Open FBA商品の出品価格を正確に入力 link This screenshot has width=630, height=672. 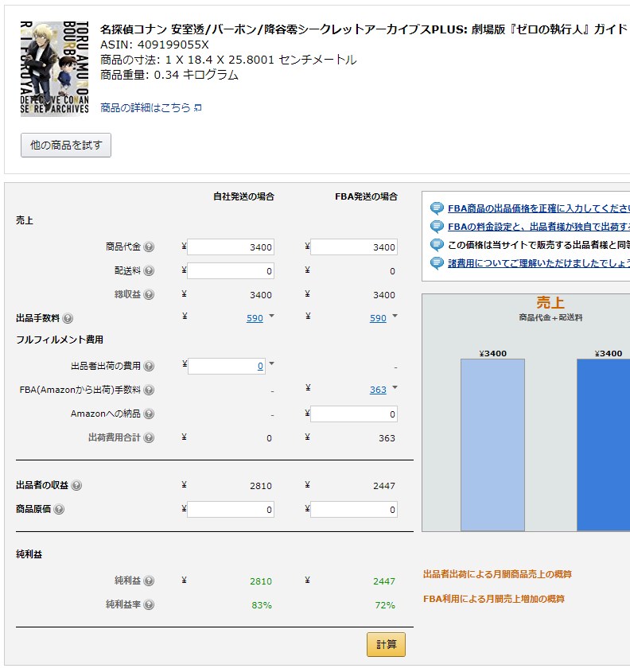pyautogui.click(x=539, y=208)
